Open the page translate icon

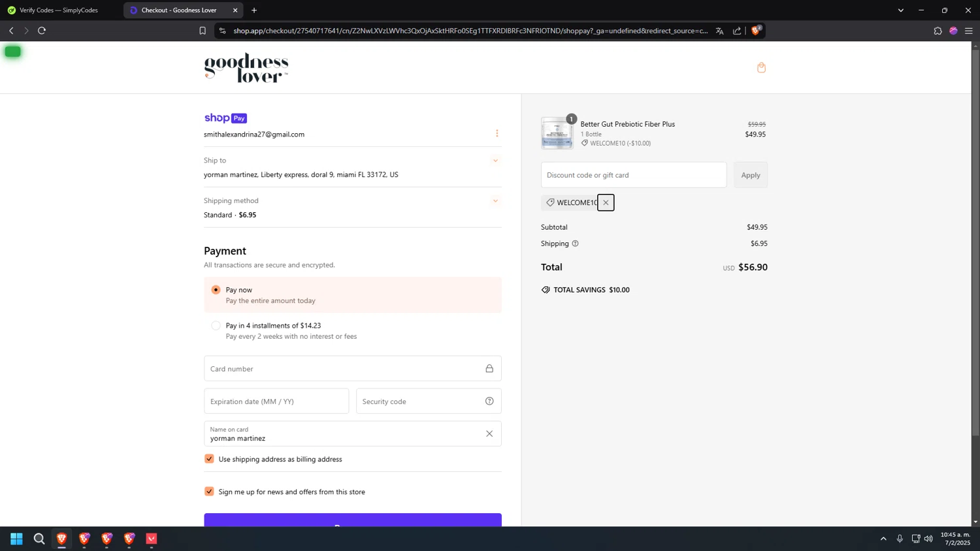pyautogui.click(x=719, y=31)
